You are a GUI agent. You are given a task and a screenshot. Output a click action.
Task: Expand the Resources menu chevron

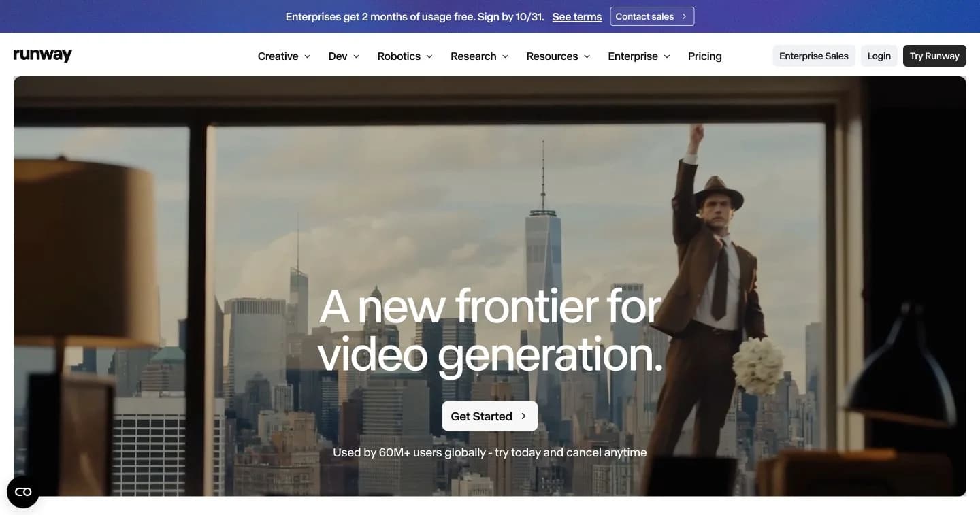pyautogui.click(x=587, y=56)
